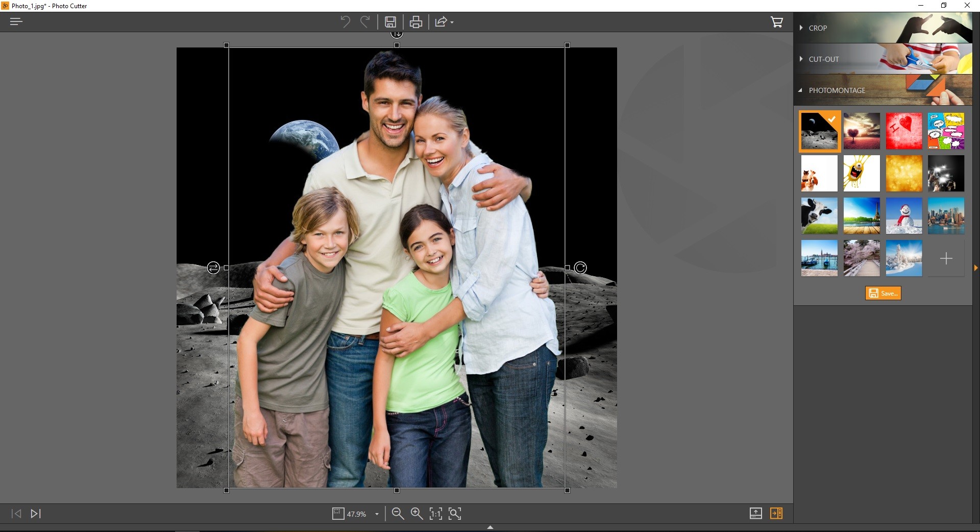Collapse the PHOTOMONTAGE section
This screenshot has height=532, width=980.
point(883,90)
